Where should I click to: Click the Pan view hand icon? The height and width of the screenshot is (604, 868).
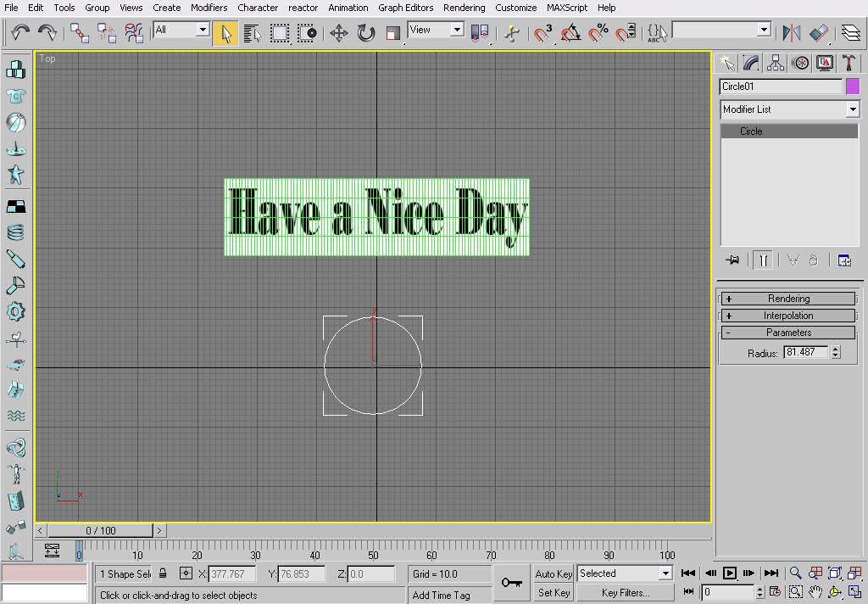pyautogui.click(x=815, y=592)
